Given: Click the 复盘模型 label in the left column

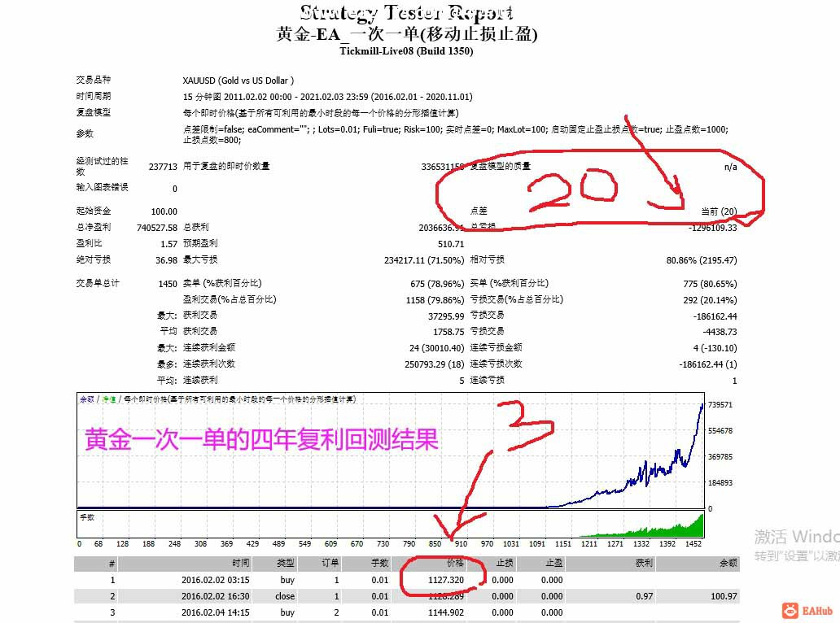Looking at the screenshot, I should [x=94, y=112].
